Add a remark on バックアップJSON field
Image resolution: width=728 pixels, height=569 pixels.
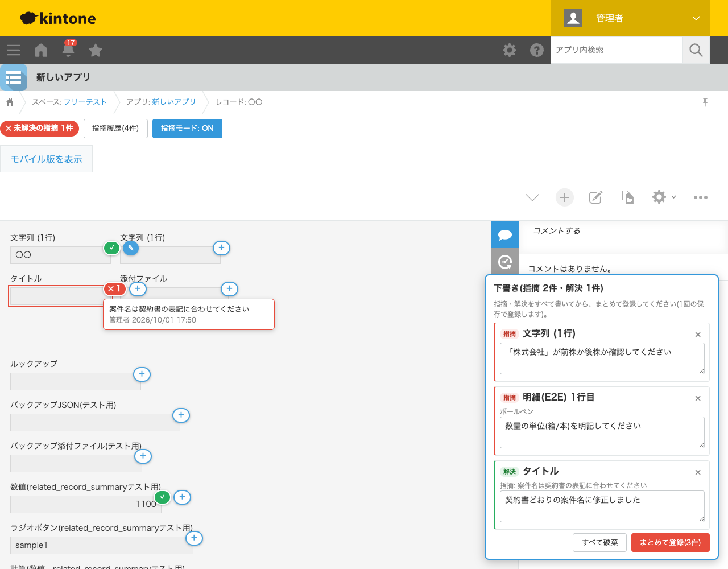pyautogui.click(x=181, y=415)
